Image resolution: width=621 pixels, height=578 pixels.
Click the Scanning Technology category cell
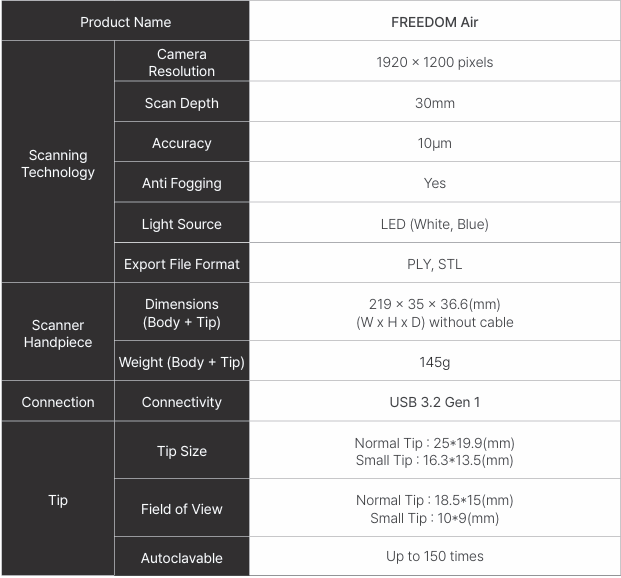58,164
